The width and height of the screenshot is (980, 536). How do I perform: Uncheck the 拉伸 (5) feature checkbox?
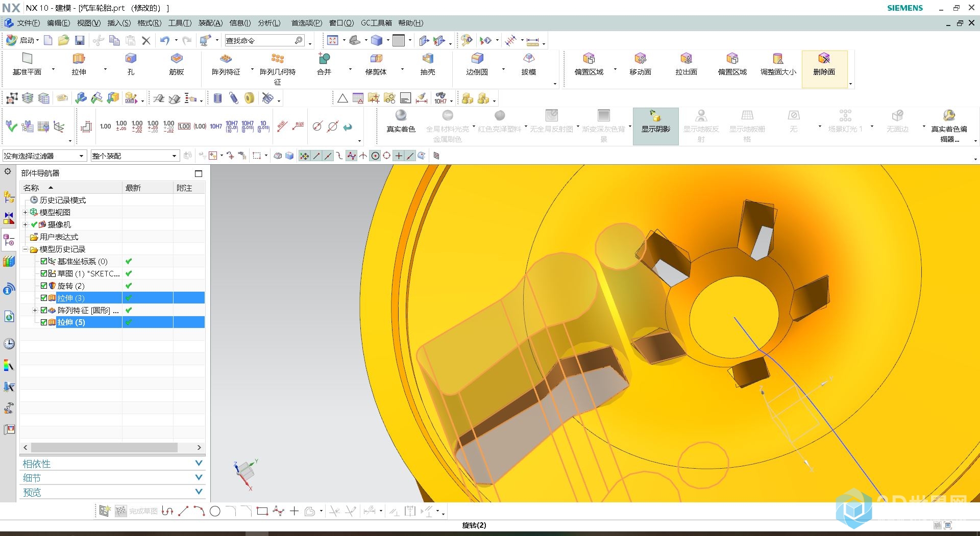tap(44, 322)
